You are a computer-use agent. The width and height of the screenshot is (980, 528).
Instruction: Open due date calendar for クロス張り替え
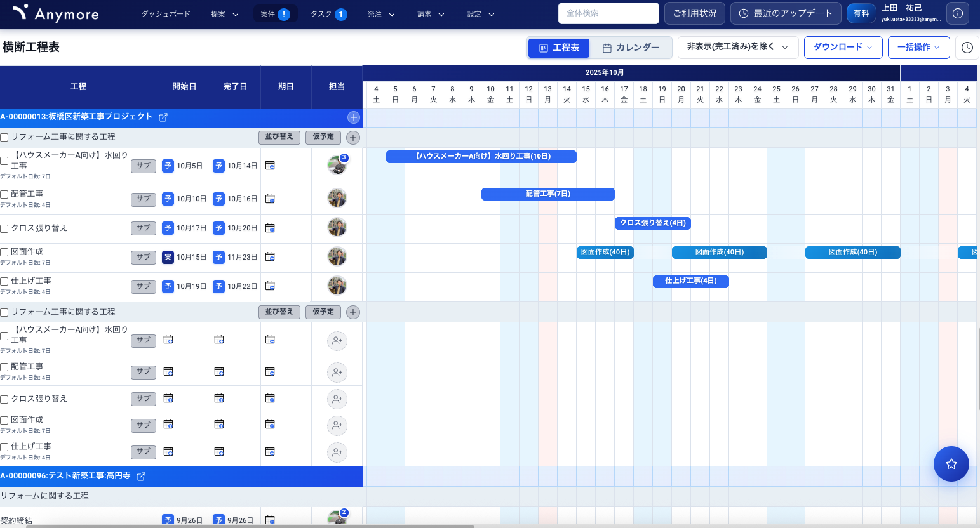[270, 228]
